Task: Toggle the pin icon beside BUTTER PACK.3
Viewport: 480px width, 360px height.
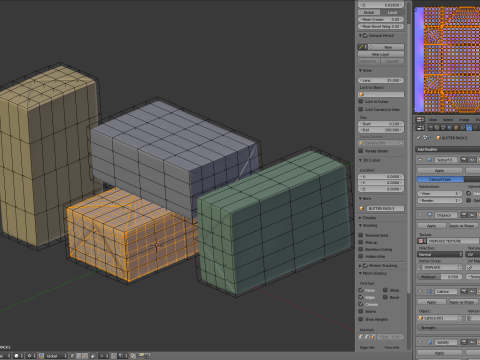Action: [419, 137]
